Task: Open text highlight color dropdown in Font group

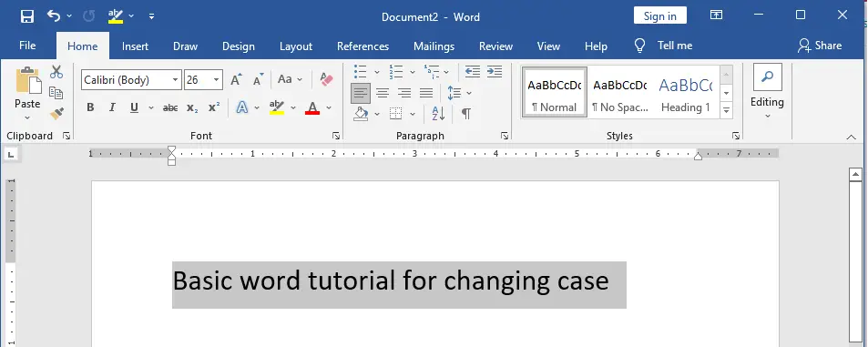Action: tap(293, 107)
